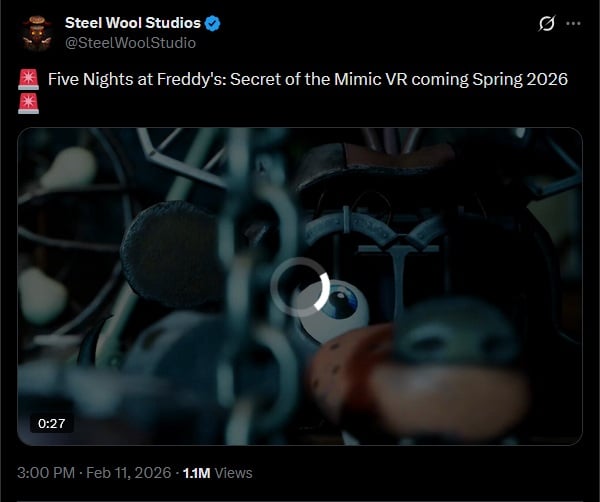Screen dimensions: 600x502
Task: Click the Views label beside the count
Action: coord(234,472)
